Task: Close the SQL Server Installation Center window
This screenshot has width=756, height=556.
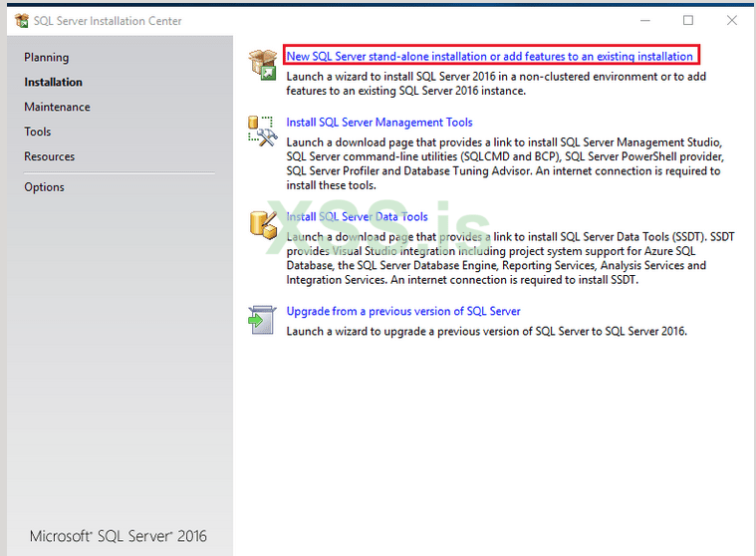Action: [731, 21]
